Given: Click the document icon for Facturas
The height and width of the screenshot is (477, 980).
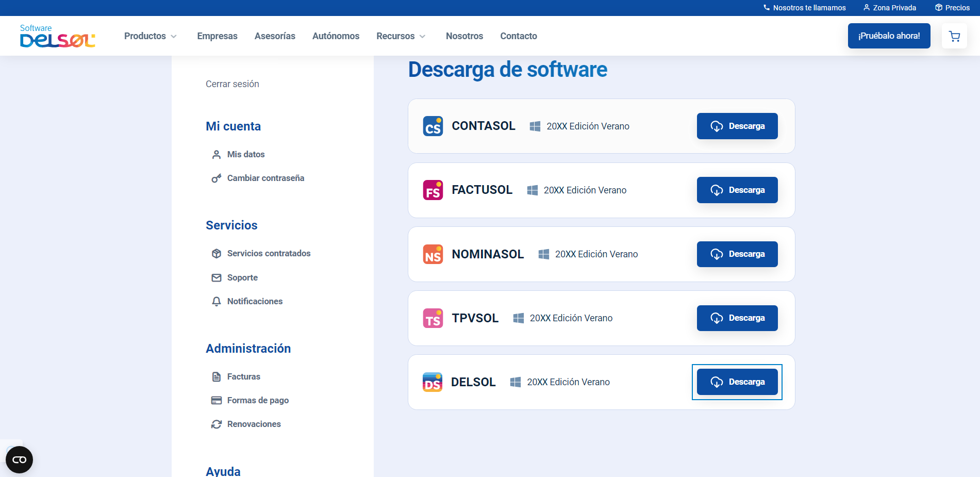Looking at the screenshot, I should tap(217, 377).
